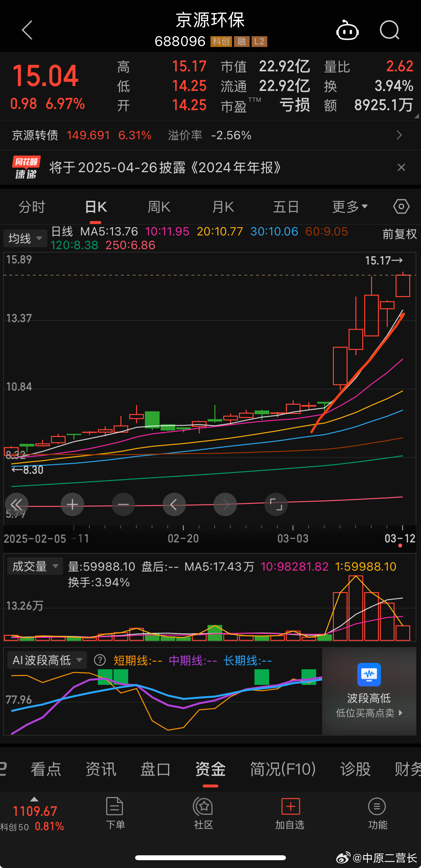The height and width of the screenshot is (868, 421).
Task: Open 简况(F10) tab
Action: (283, 769)
